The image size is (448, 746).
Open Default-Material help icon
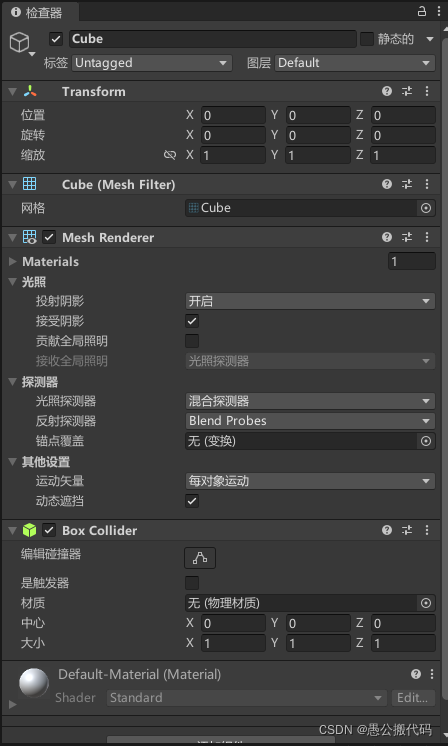tap(416, 674)
